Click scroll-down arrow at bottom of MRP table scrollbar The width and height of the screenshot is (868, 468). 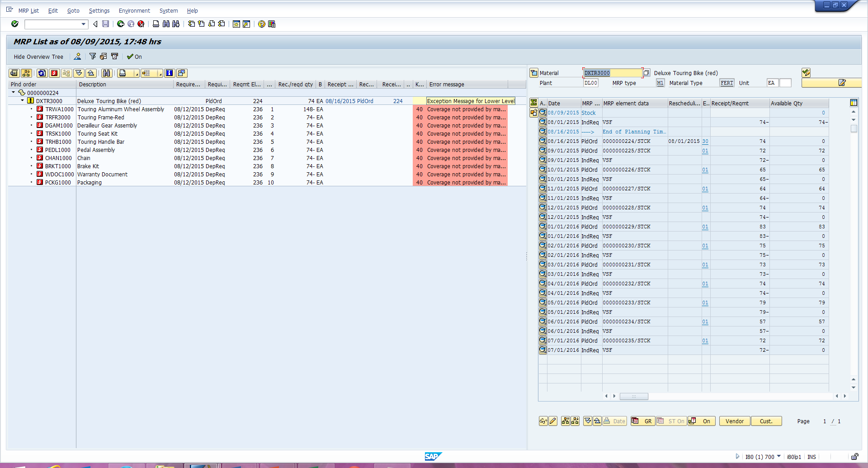(854, 388)
